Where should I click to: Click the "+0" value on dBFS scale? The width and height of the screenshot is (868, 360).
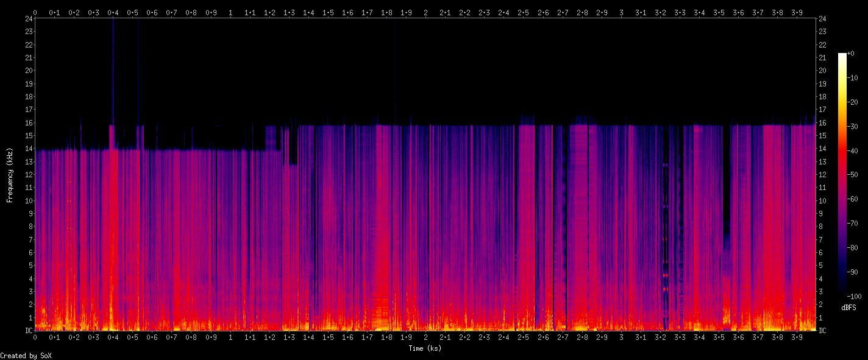pos(852,54)
